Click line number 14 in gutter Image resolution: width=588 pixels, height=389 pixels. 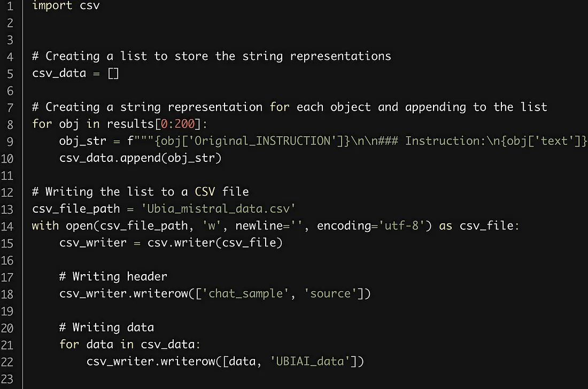coord(7,227)
